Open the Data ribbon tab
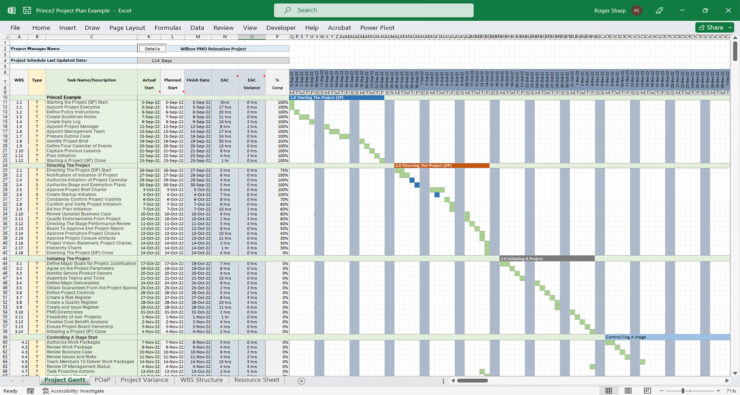Viewport: 740px width, 395px height. (197, 28)
